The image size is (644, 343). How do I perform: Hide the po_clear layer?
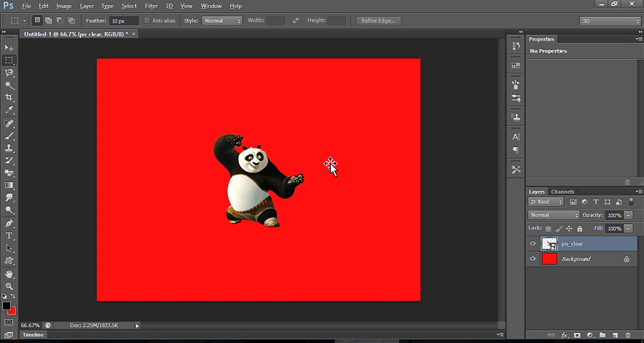tap(533, 243)
